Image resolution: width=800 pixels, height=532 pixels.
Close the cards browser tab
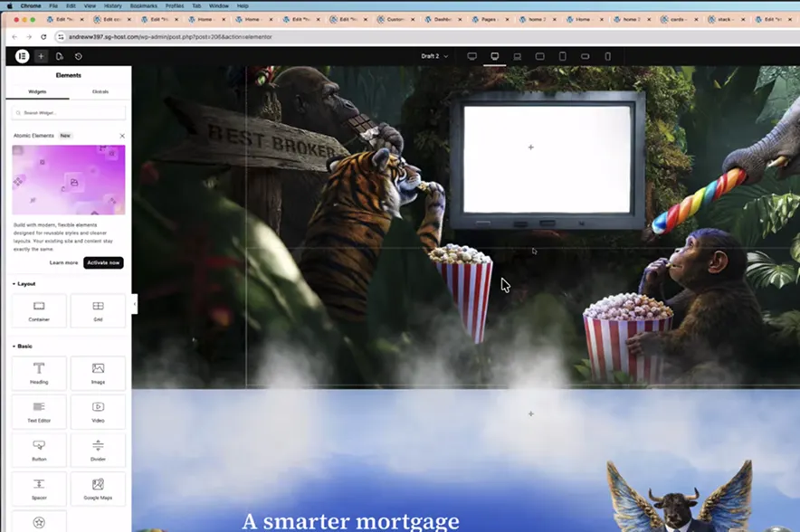tap(696, 19)
